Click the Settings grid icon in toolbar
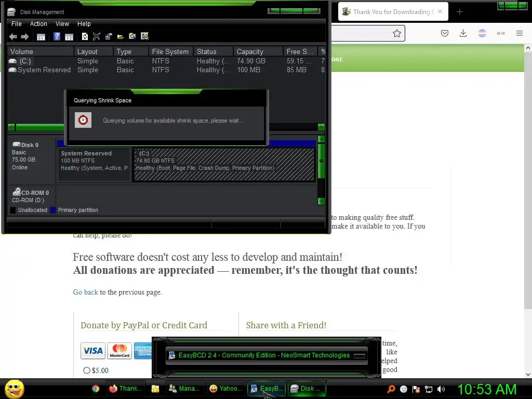This screenshot has height=399, width=532. 144,36
